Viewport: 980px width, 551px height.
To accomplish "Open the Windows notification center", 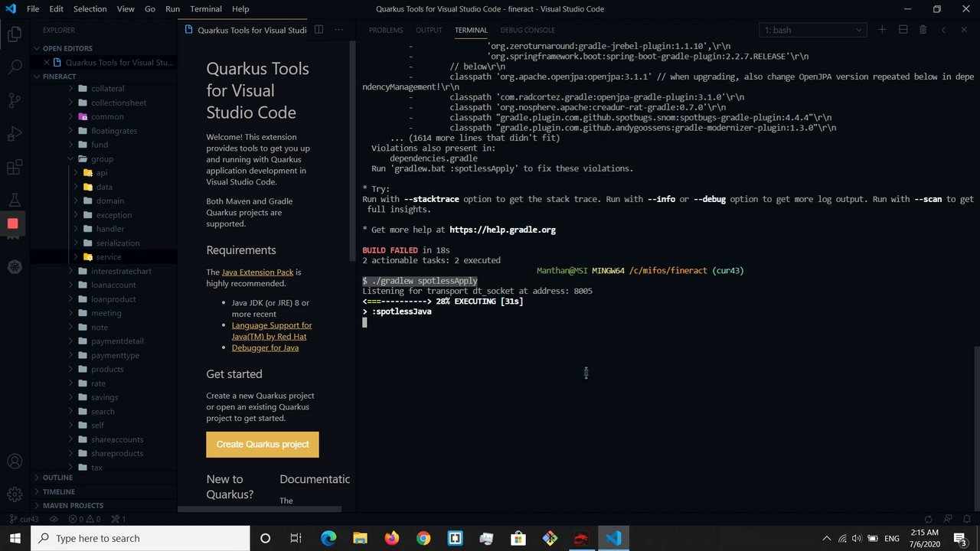I will [x=960, y=538].
